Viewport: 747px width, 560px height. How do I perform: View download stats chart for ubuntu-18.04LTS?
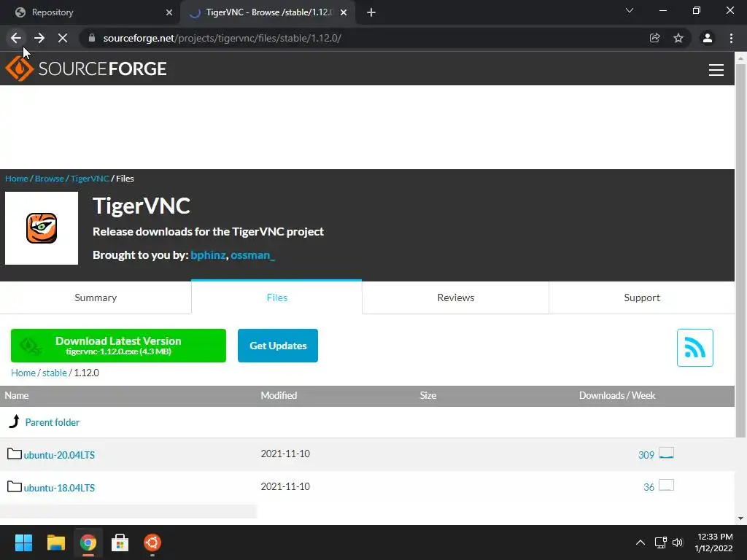coord(667,485)
